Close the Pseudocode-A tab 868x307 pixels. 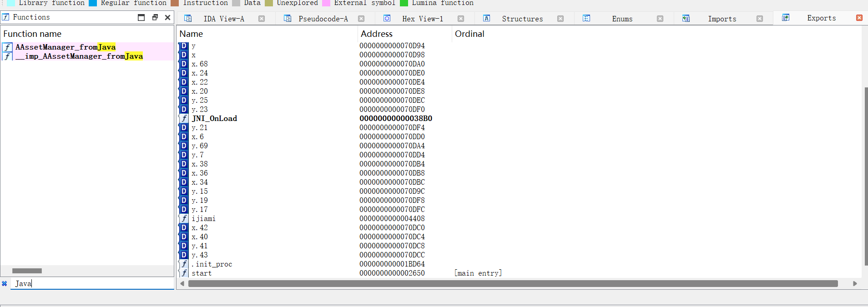(361, 19)
